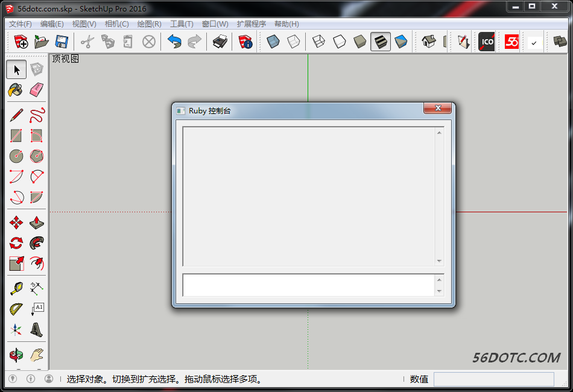Select the Orbit tool
Viewport: 573px width, 392px height.
(x=16, y=354)
